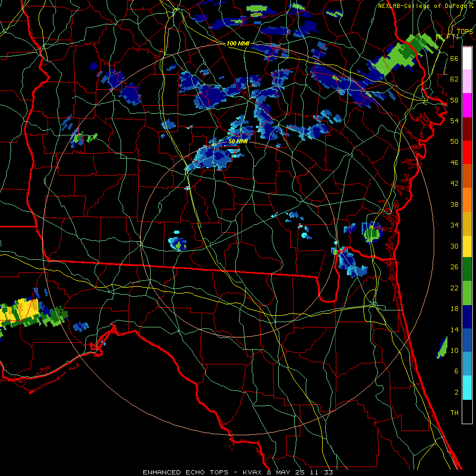This screenshot has height=476, width=476.
Task: Click the "100 NMI" range ring label
Action: 238,43
